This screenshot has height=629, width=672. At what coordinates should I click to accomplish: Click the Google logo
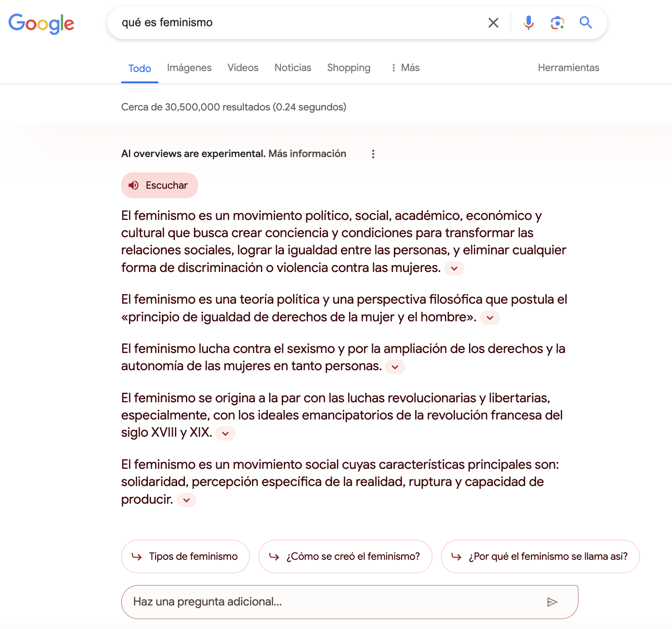[41, 24]
